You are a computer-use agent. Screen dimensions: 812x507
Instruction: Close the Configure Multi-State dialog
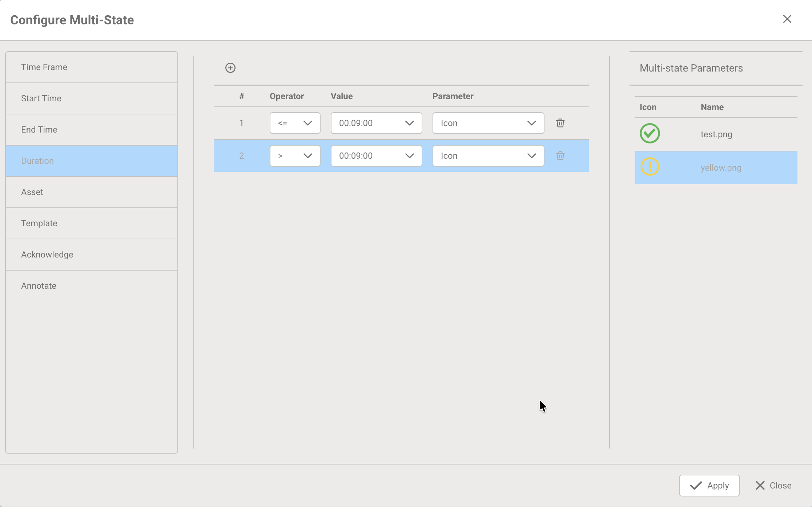pos(787,19)
